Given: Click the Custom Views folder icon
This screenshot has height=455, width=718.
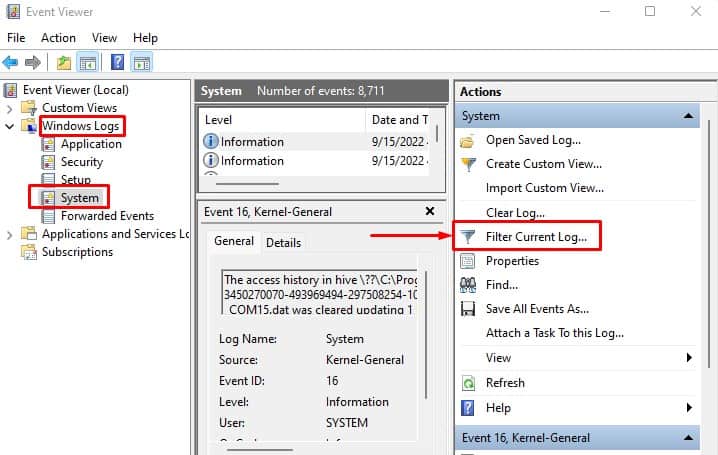Looking at the screenshot, I should click(29, 108).
